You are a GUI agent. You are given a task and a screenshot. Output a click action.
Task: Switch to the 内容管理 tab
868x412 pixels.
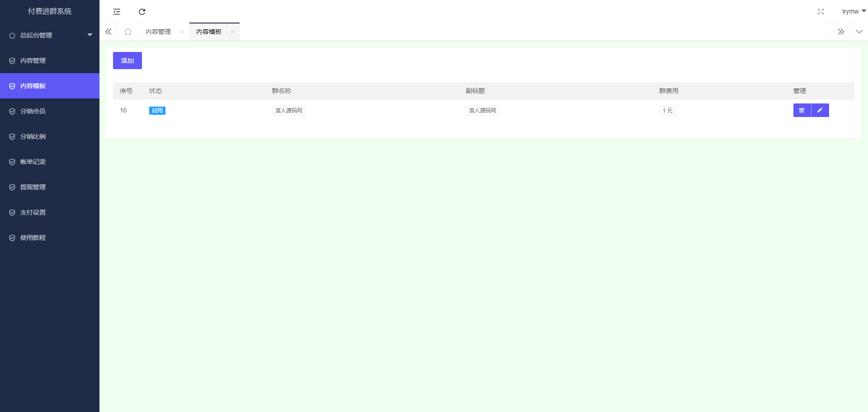tap(158, 32)
